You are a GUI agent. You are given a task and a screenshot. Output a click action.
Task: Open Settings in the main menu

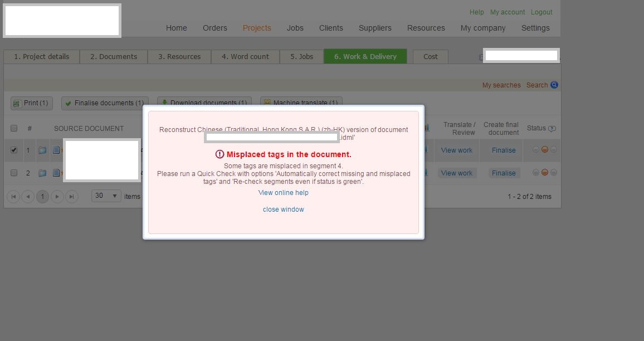coord(535,28)
